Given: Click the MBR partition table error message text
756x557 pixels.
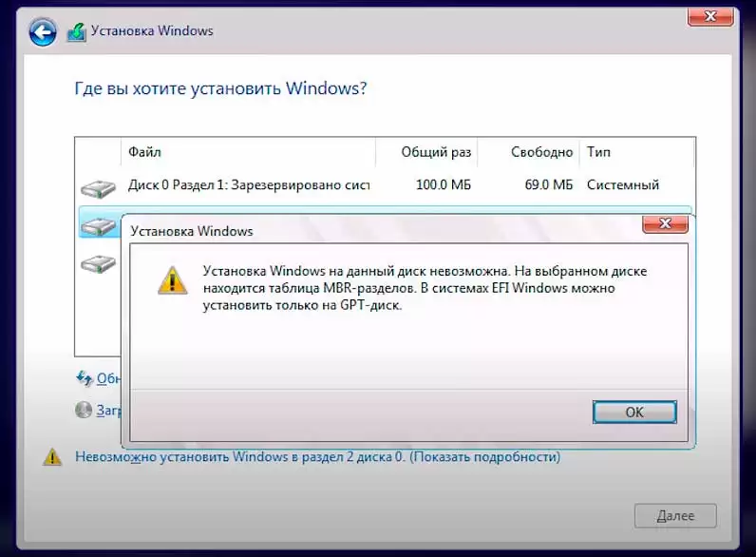Looking at the screenshot, I should 425,288.
